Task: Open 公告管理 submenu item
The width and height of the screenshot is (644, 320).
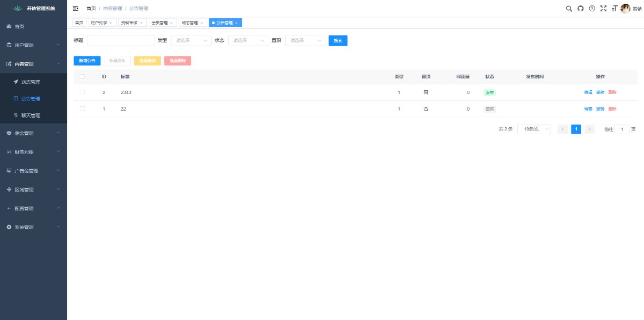Action: tap(33, 99)
